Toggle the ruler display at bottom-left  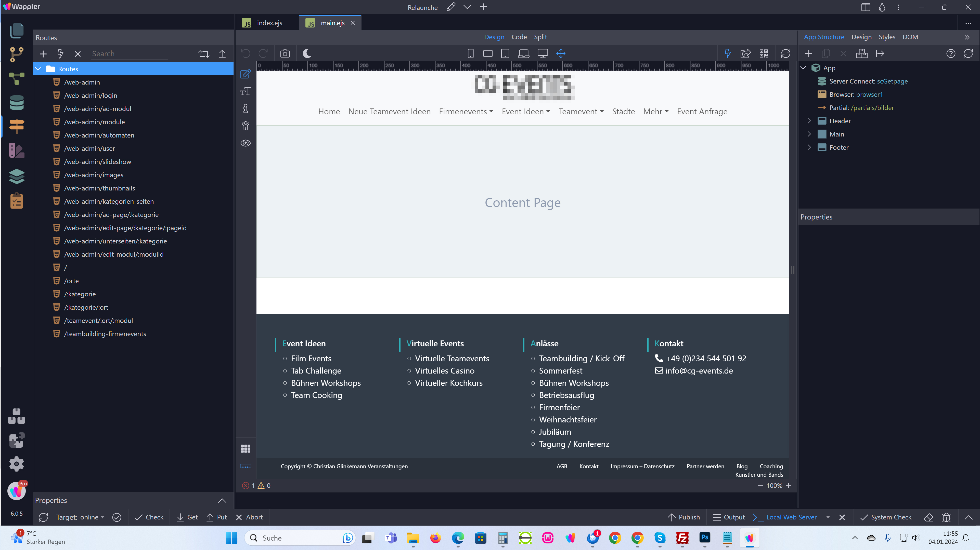(x=245, y=466)
